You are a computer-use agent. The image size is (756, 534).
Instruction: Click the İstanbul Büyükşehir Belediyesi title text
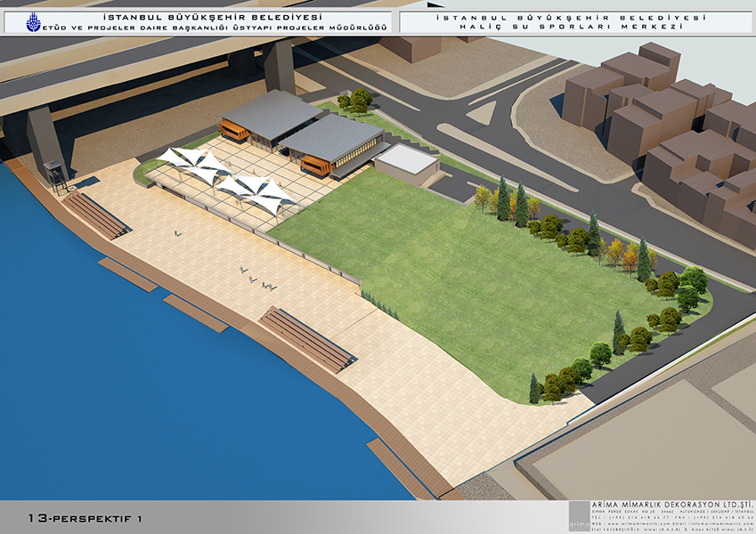pos(212,16)
